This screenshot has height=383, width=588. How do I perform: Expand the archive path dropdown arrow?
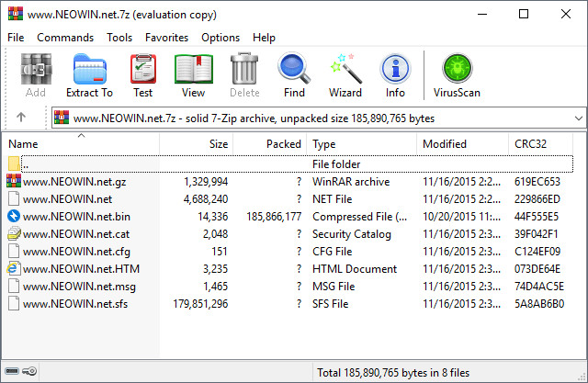coord(579,118)
